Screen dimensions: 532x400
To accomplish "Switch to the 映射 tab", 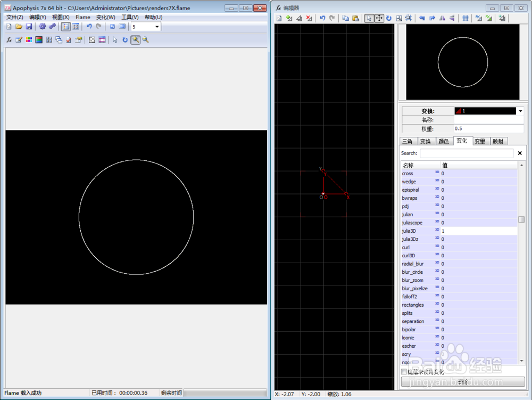I will click(498, 141).
